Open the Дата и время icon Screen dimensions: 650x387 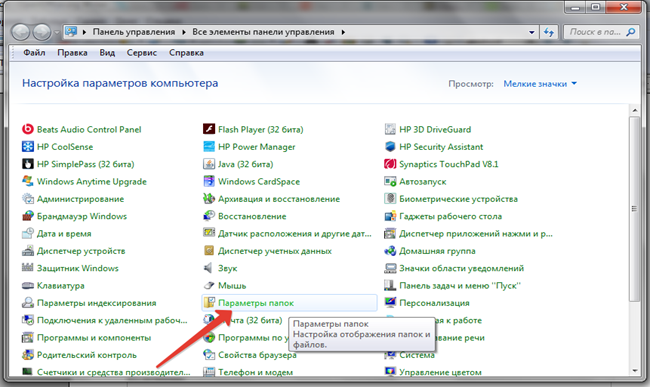coord(27,234)
